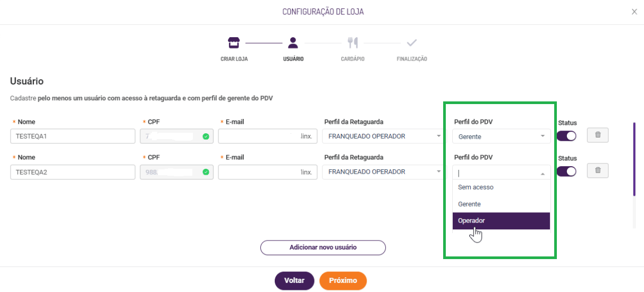Click the purple Voltar button

click(294, 281)
